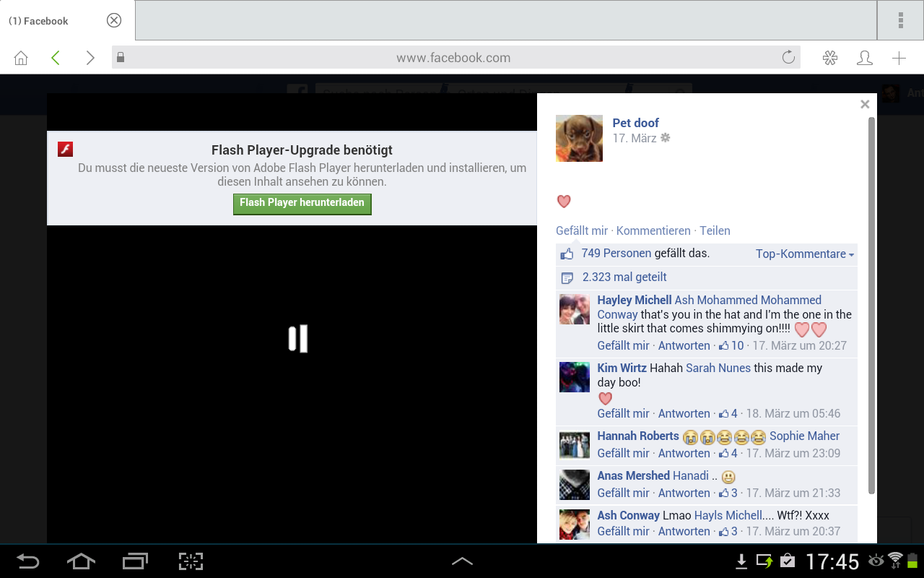Open the Top-Kommentare sort dropdown
924x578 pixels.
click(805, 254)
